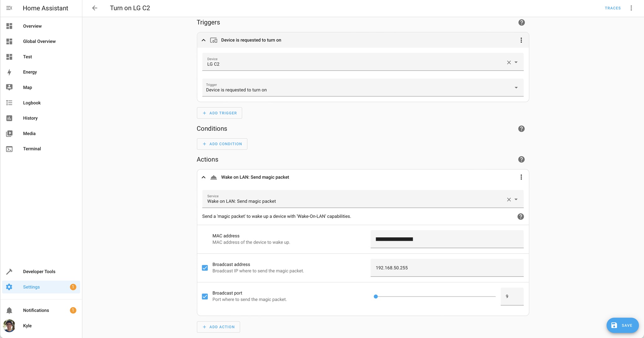Click the Add Condition button
The width and height of the screenshot is (644, 338).
(222, 144)
